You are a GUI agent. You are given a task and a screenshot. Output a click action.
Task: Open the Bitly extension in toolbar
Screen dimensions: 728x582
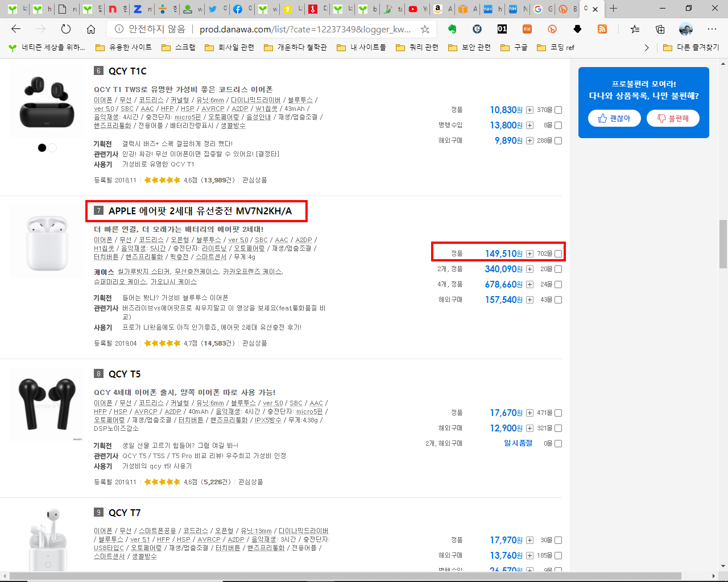(x=552, y=29)
